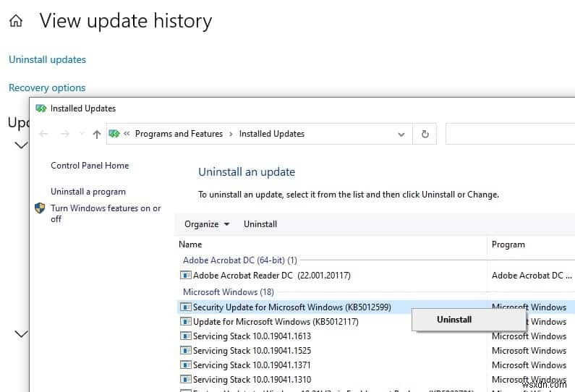Open Turn Windows features on or off

point(106,213)
